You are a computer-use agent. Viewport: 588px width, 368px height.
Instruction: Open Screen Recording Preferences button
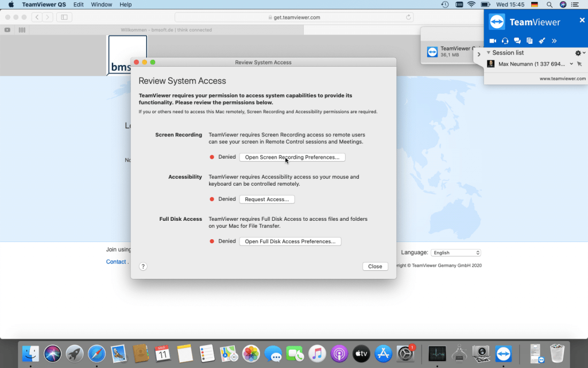[292, 157]
